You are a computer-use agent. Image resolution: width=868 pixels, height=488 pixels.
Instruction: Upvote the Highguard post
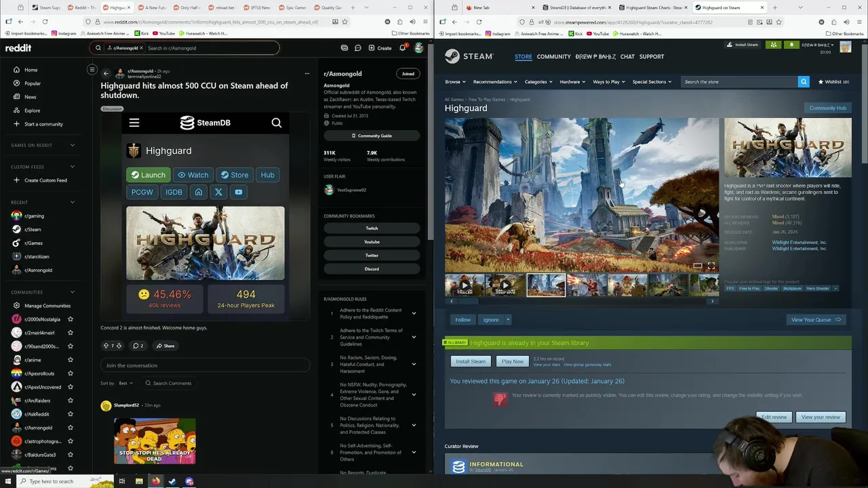tap(106, 346)
